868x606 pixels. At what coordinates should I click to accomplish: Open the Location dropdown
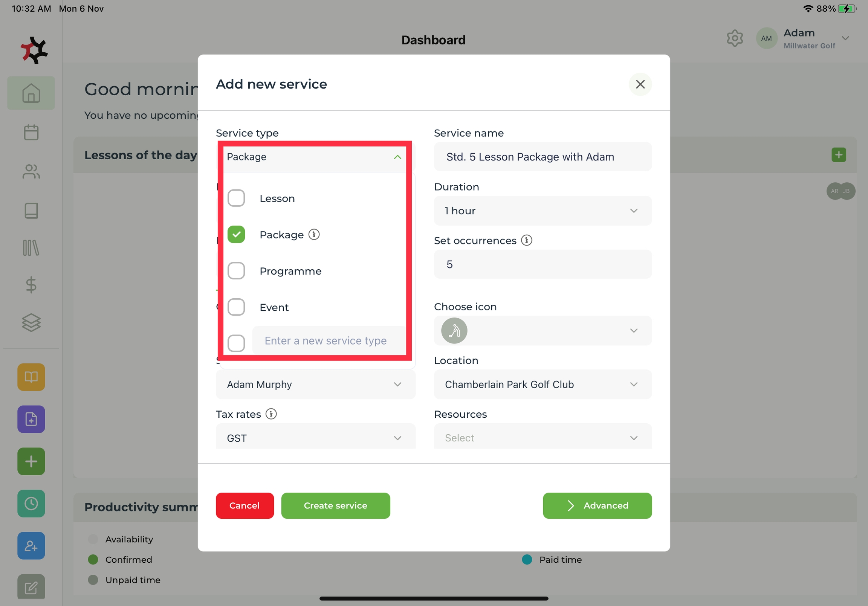tap(542, 384)
